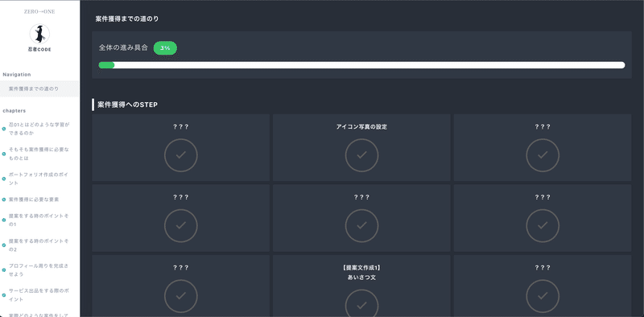644x317 pixels.
Task: Click the overall progress bar
Action: click(361, 65)
